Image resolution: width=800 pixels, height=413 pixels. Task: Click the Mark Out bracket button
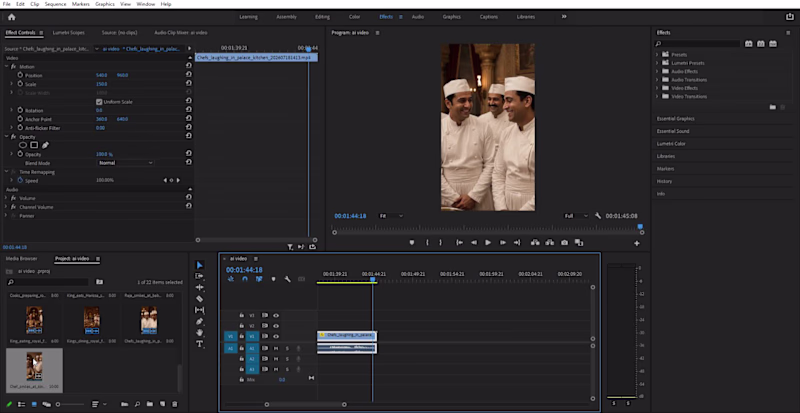[x=441, y=243]
